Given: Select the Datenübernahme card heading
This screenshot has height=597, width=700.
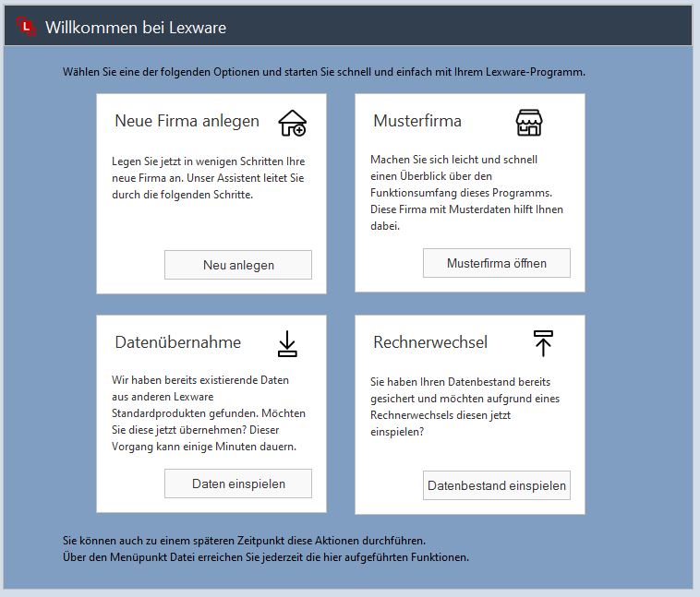Looking at the screenshot, I should click(177, 342).
